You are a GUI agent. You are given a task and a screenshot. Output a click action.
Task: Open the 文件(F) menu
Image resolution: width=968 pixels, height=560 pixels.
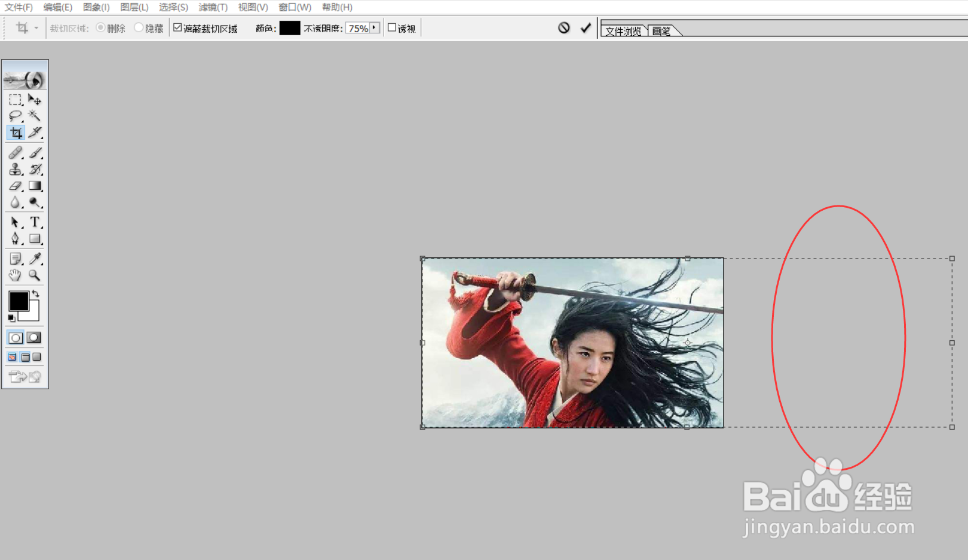click(x=19, y=7)
